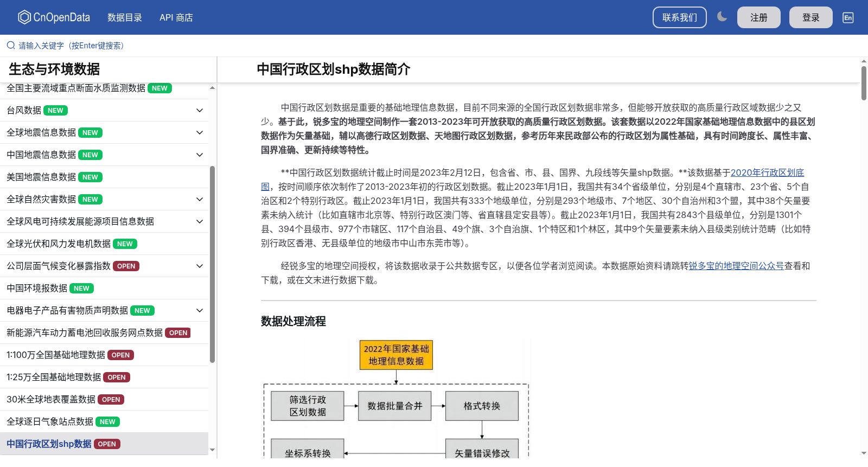Viewport: 868px width, 467px height.
Task: Click the data processing flowchart image
Action: point(396,399)
